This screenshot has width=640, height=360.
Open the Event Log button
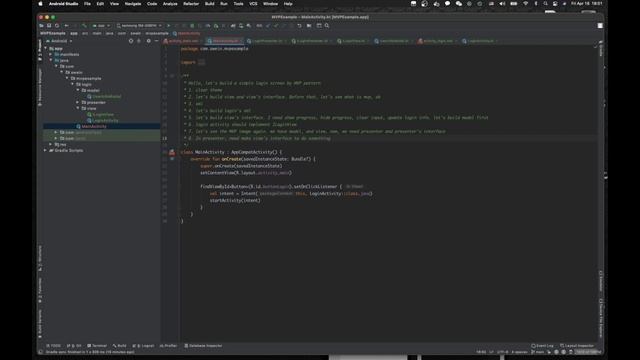pyautogui.click(x=542, y=346)
